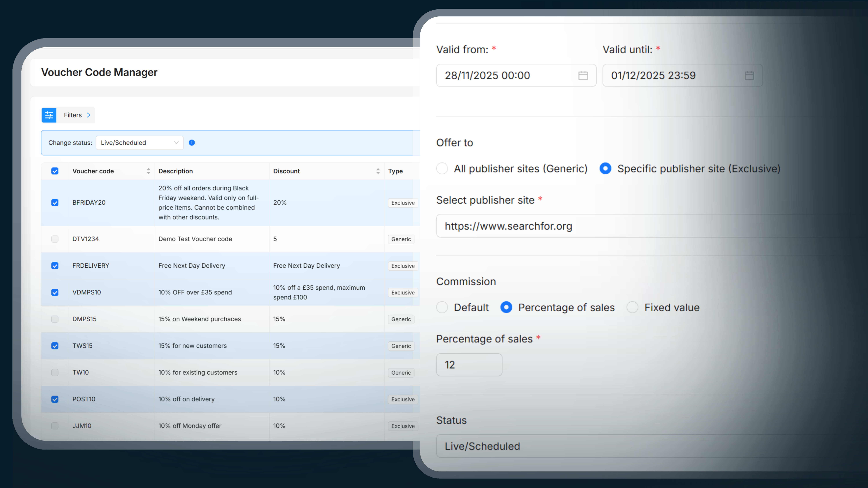Click the blue info icon beside status dropdown
The image size is (868, 488).
point(192,143)
